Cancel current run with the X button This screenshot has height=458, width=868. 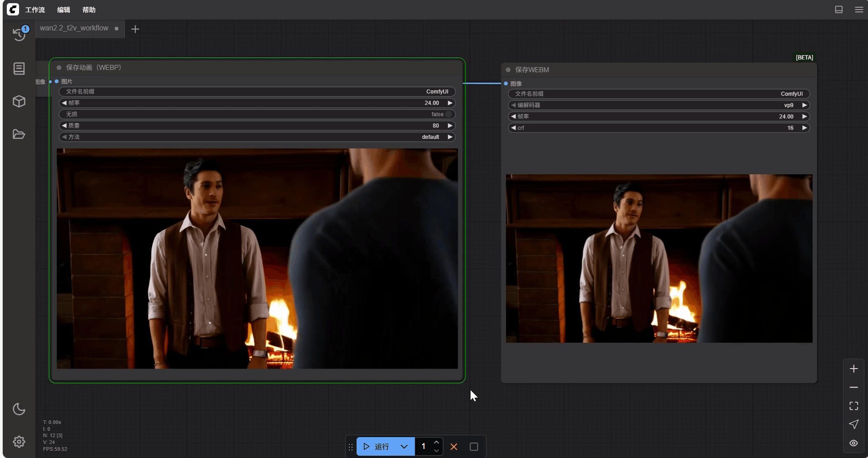[x=453, y=447]
